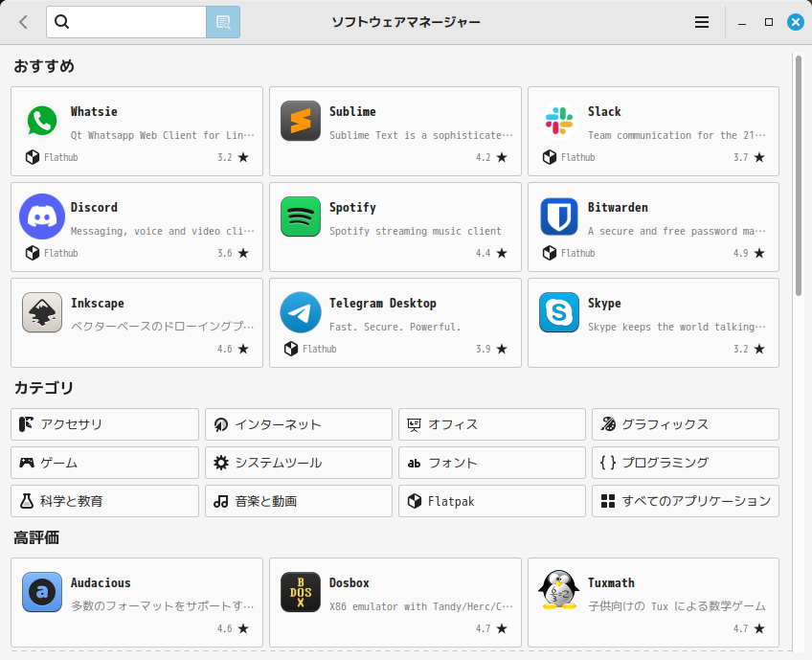Click the Dosbox emulator description
Screen dimensions: 812x660
(x=421, y=606)
